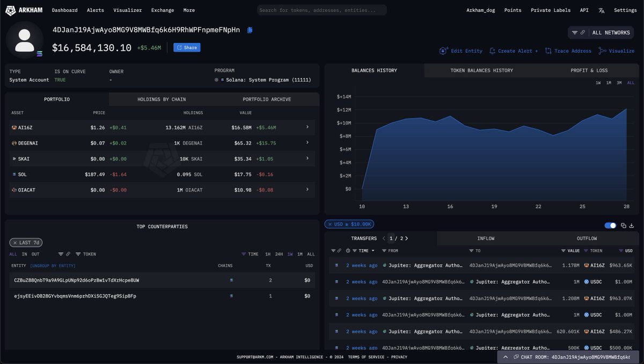Screen dimensions: 644x364
Task: Open Private Labels in the header
Action: [551, 10]
